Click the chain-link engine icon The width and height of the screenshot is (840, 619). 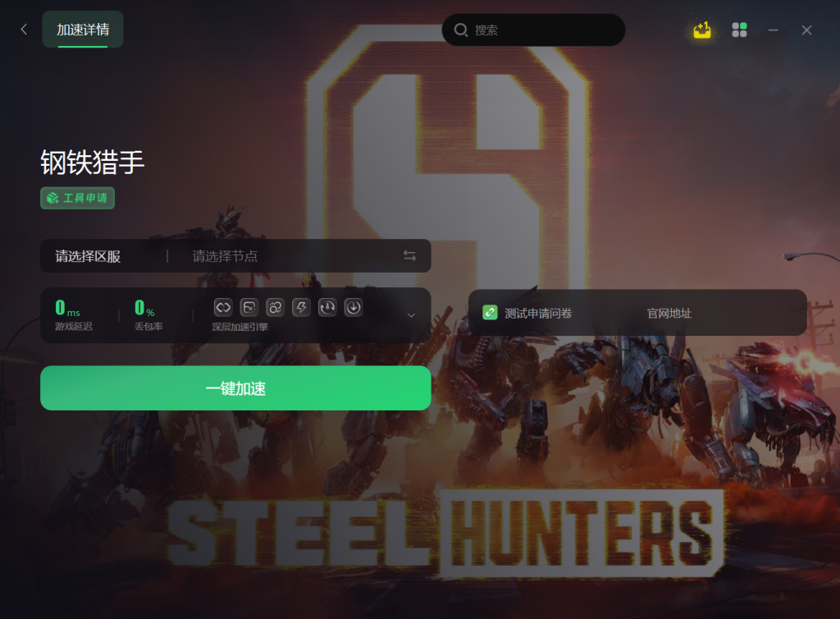click(x=223, y=308)
